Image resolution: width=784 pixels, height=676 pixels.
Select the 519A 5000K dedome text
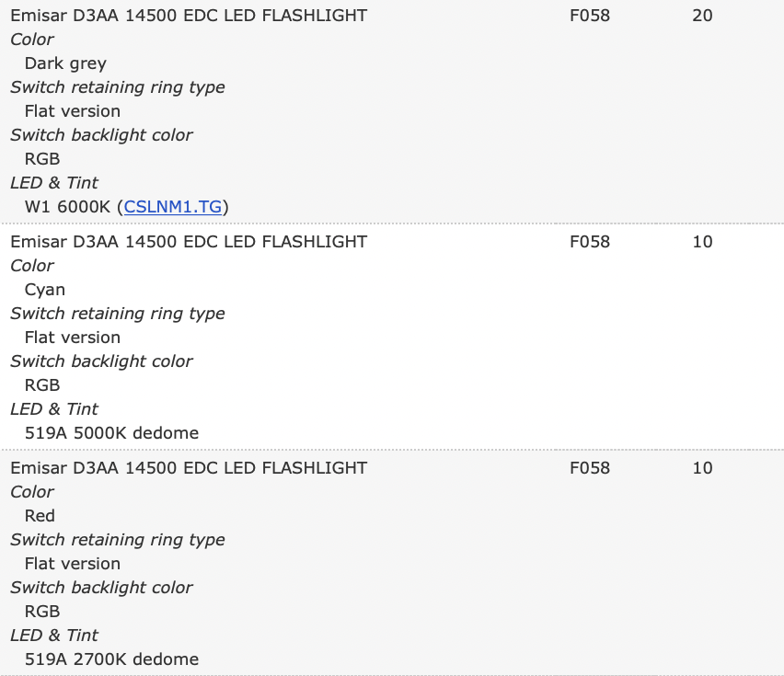111,433
